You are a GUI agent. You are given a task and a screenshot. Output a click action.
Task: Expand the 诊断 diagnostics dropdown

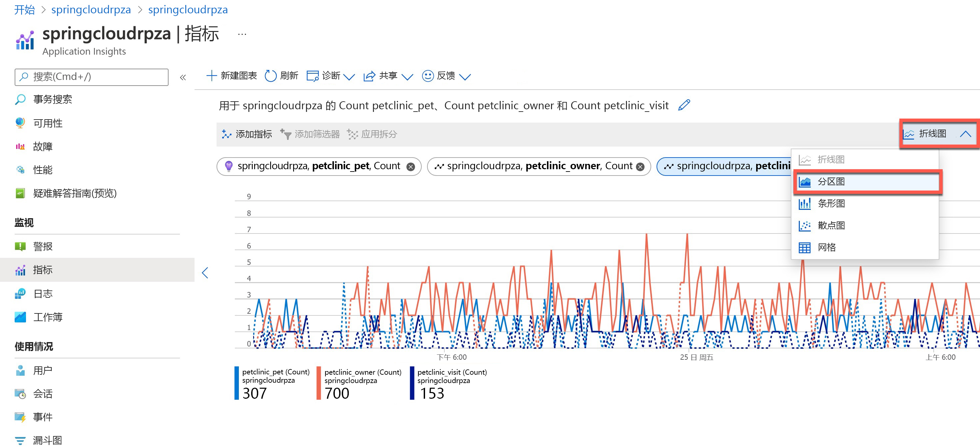348,77
